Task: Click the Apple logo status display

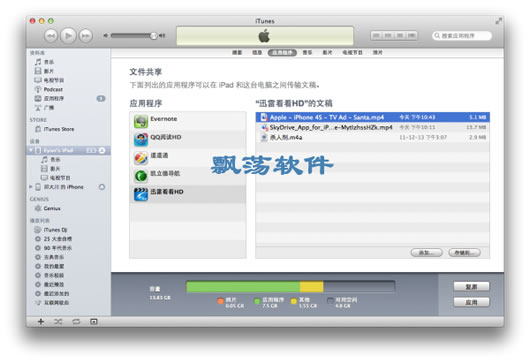Action: [265, 35]
